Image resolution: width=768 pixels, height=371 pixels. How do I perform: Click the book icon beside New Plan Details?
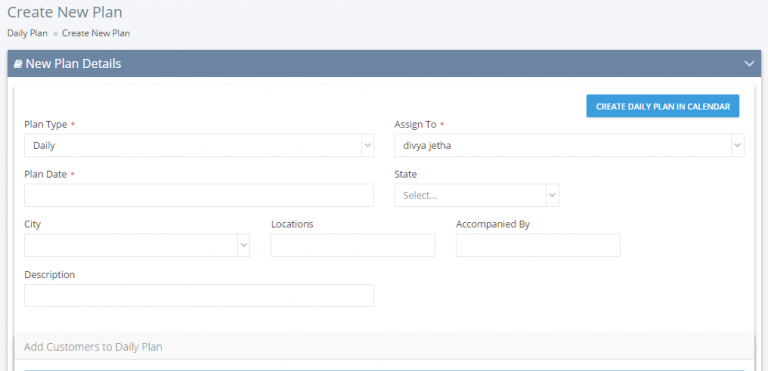point(18,64)
